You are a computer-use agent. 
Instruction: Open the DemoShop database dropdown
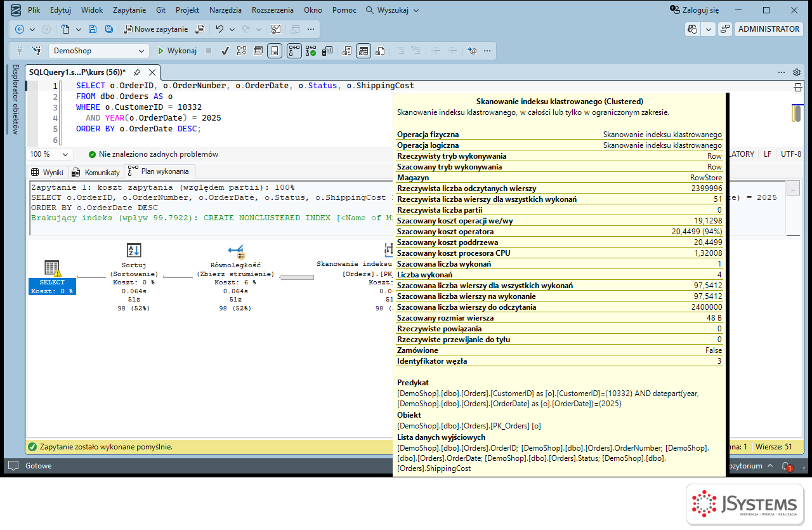click(141, 51)
